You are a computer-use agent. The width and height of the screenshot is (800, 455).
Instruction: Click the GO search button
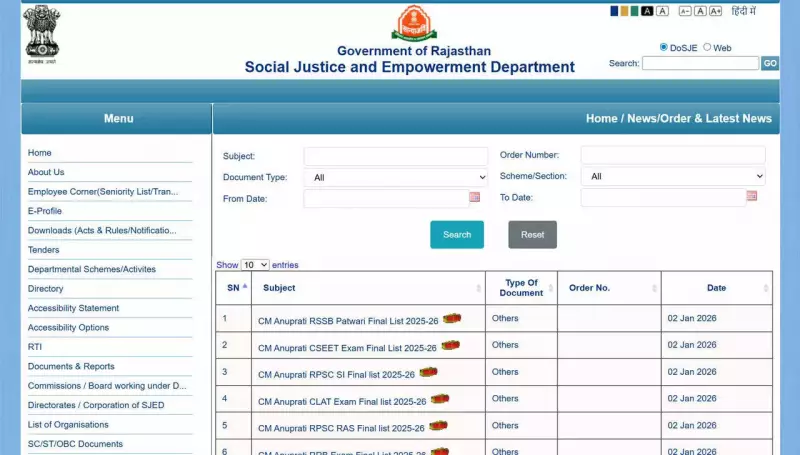point(770,63)
